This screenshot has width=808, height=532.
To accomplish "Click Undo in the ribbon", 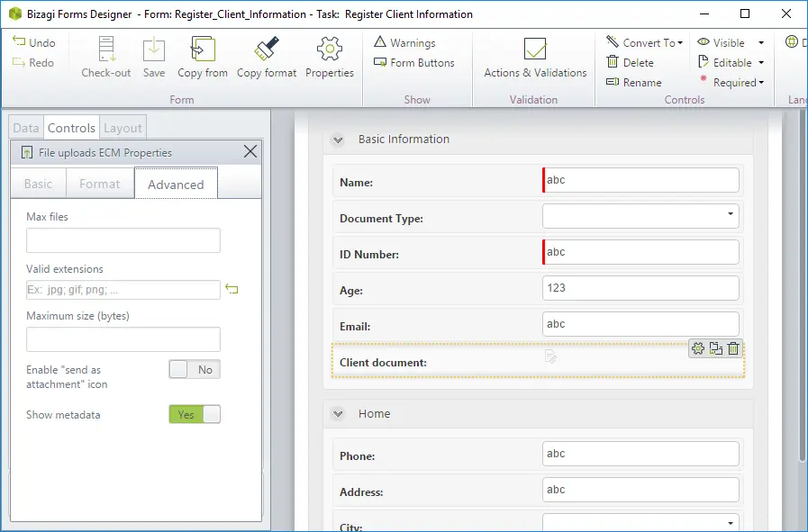I will 34,42.
